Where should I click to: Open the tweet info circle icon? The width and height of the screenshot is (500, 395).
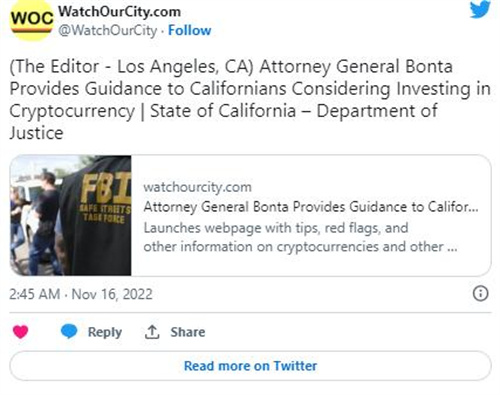(481, 294)
